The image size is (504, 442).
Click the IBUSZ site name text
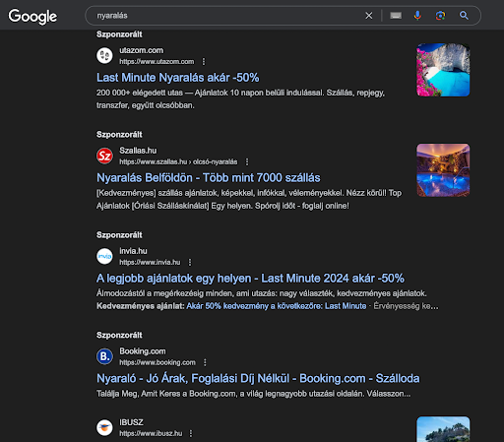131,422
